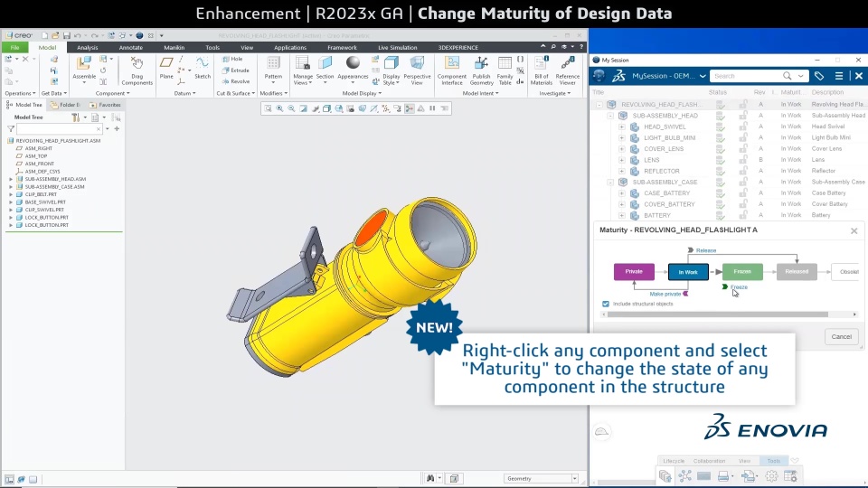This screenshot has width=868, height=488.
Task: Toggle lock icon for HEAD_SWIVEL row
Action: point(743,127)
